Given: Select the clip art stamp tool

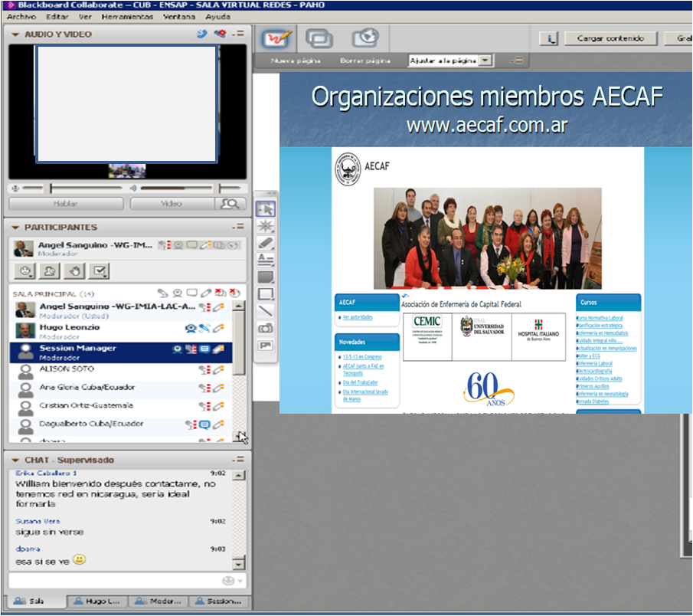Looking at the screenshot, I should [266, 346].
